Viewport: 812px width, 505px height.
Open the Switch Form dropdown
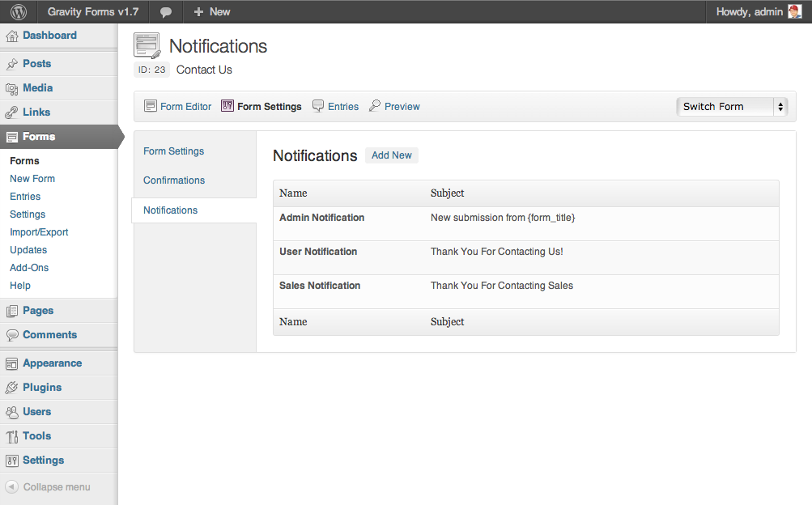coord(732,107)
